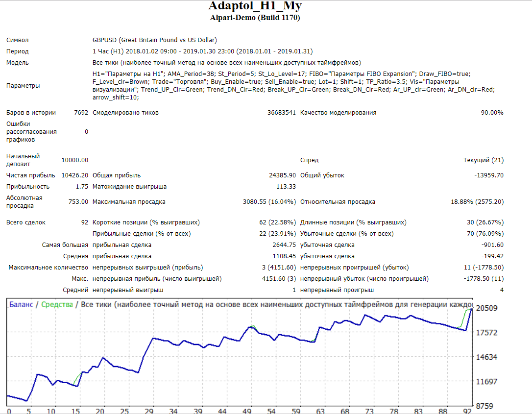Click the maximal consecutive profit 4151.60 (3)
Image resolution: width=532 pixels, height=417 pixels.
click(279, 278)
